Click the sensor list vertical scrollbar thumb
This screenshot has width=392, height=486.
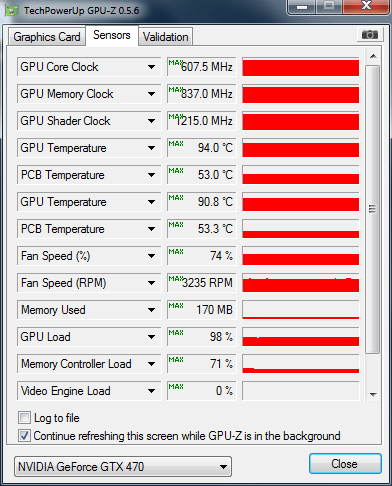(x=372, y=209)
